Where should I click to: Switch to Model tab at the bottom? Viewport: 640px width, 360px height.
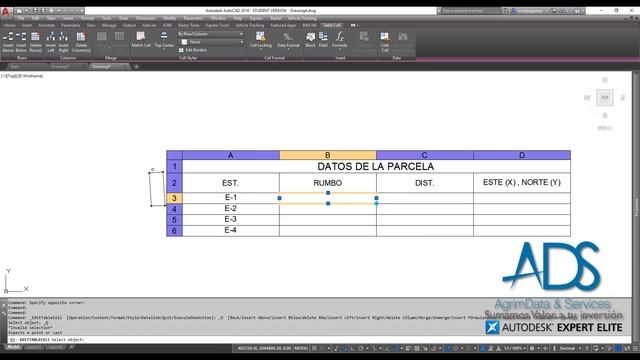(x=13, y=347)
